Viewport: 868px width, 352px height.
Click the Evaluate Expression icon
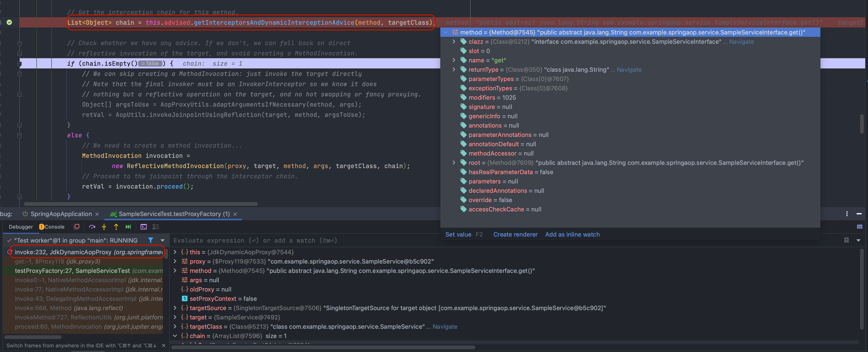[144, 227]
